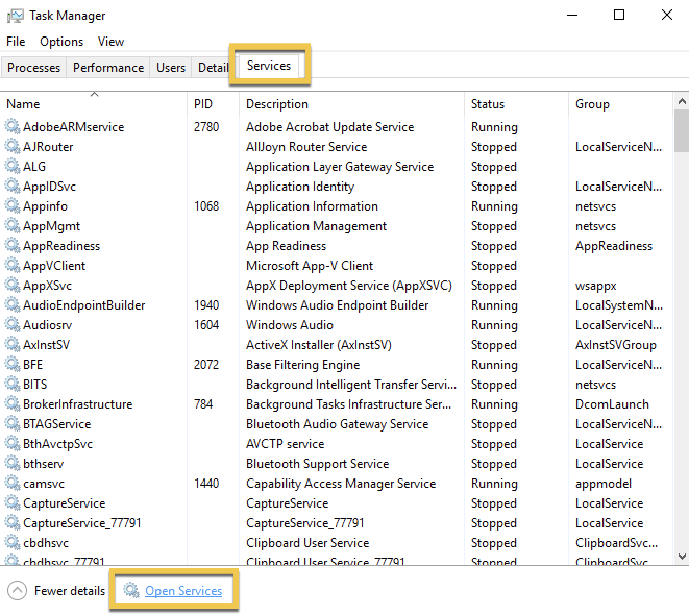Screen dimensions: 689x616
Task: Sort by the Description column header
Action: point(352,104)
